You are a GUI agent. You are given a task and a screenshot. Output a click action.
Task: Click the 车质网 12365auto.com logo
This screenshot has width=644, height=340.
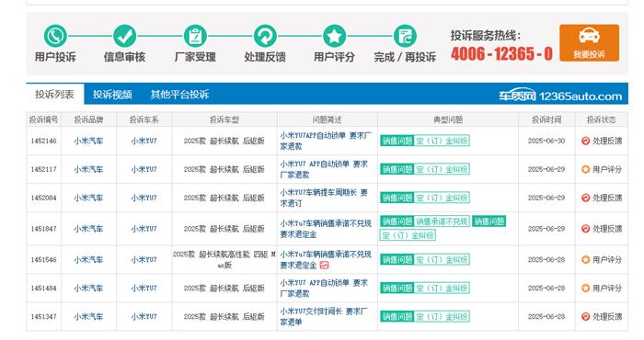point(560,96)
